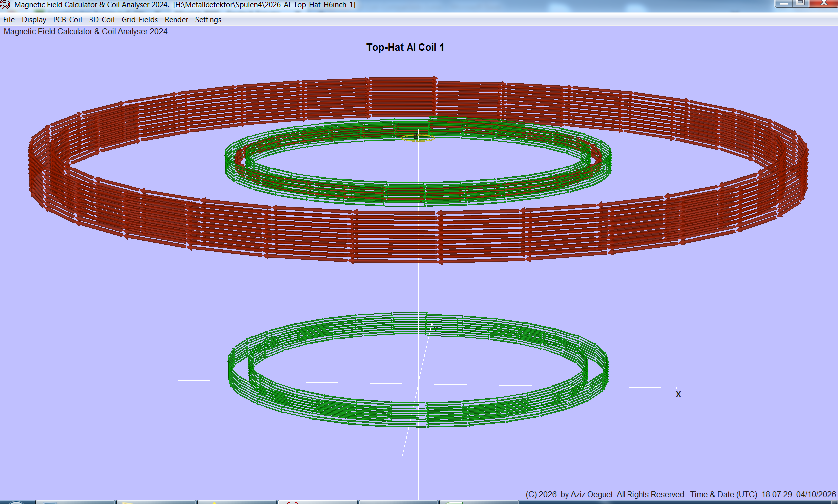Open the Render menu
The width and height of the screenshot is (838, 504).
click(176, 20)
